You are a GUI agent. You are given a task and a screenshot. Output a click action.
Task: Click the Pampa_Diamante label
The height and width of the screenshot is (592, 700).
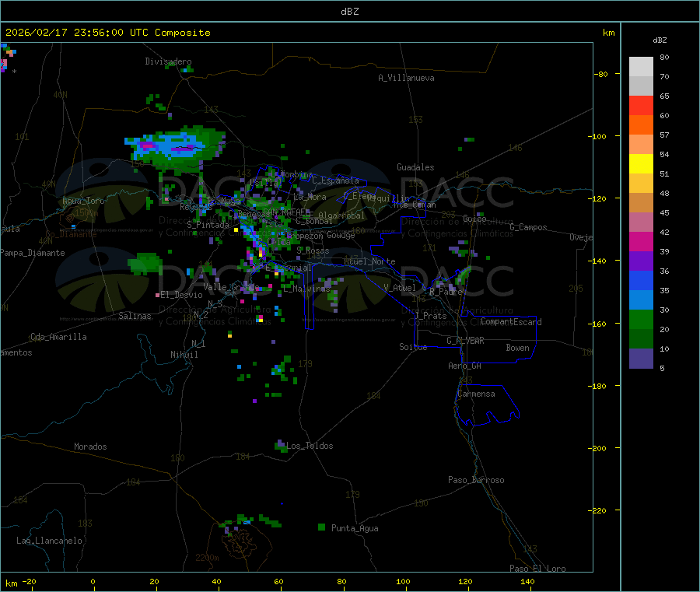tap(33, 253)
